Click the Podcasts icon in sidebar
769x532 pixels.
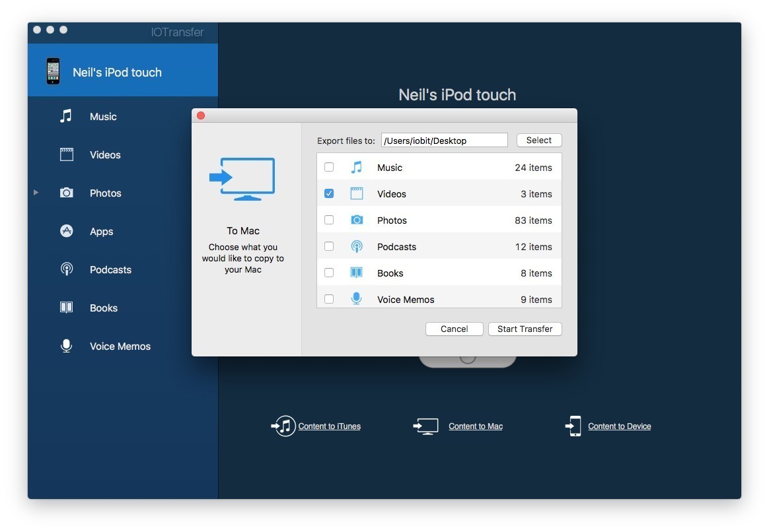point(66,269)
